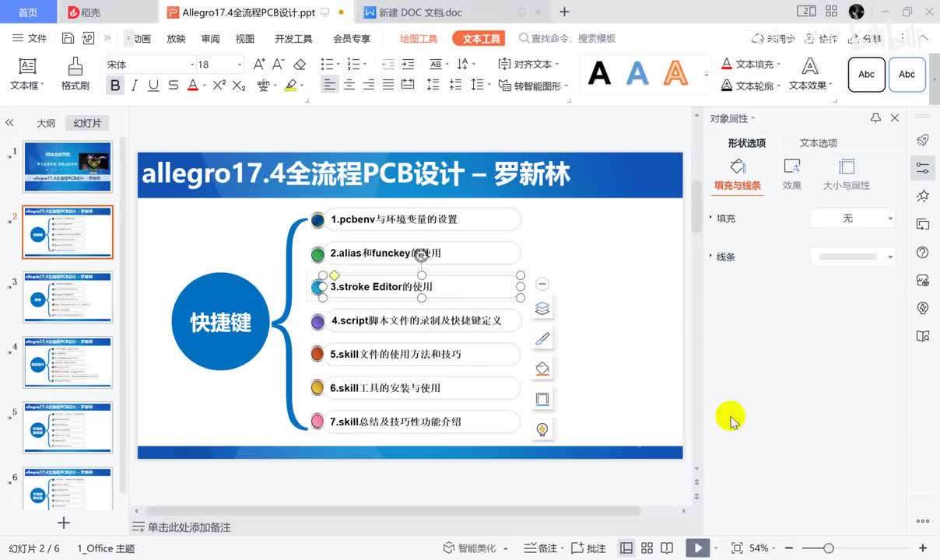The image size is (940, 560).
Task: Switch to reading view icon
Action: (667, 548)
